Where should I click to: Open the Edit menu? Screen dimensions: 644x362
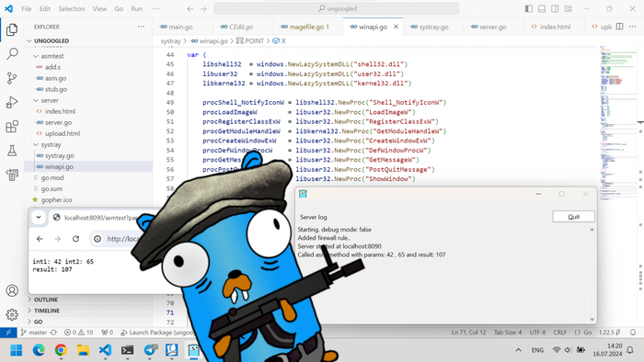pos(45,8)
